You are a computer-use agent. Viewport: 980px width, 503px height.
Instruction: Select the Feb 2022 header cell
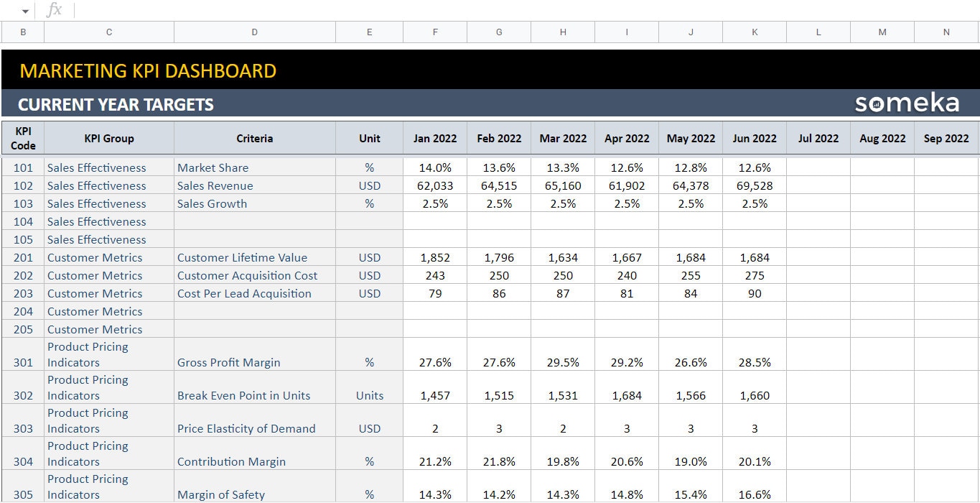pos(499,138)
